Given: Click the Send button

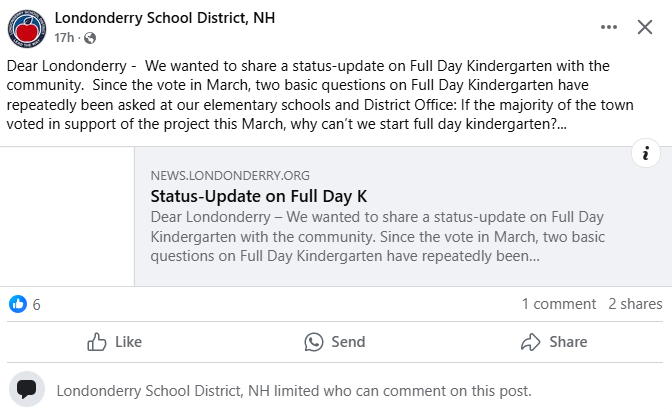Looking at the screenshot, I should pos(335,342).
